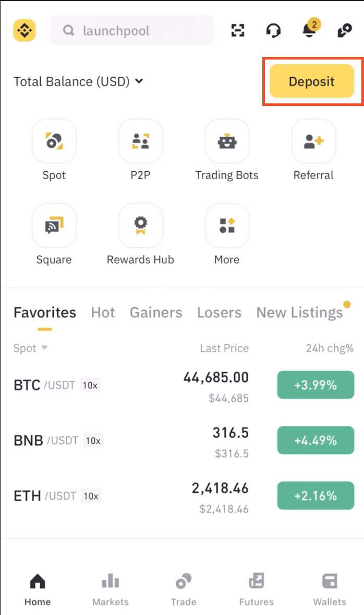Open customer support chat via headset icon
This screenshot has height=615, width=364.
click(x=273, y=30)
